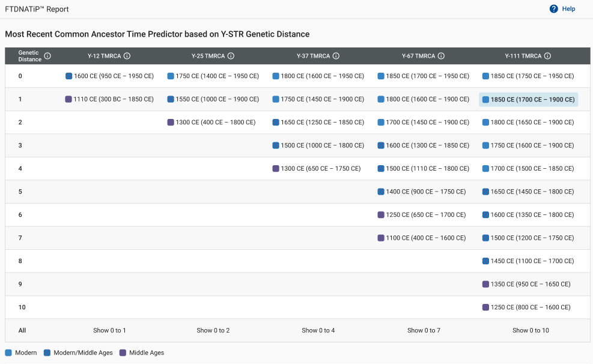
Task: Open the Help link text
Action: coord(568,8)
